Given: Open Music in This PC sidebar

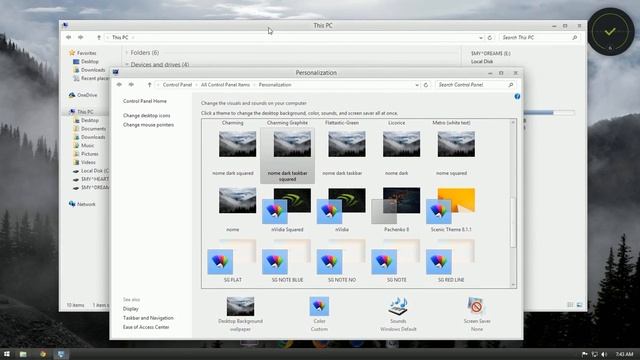Looking at the screenshot, I should click(x=84, y=145).
